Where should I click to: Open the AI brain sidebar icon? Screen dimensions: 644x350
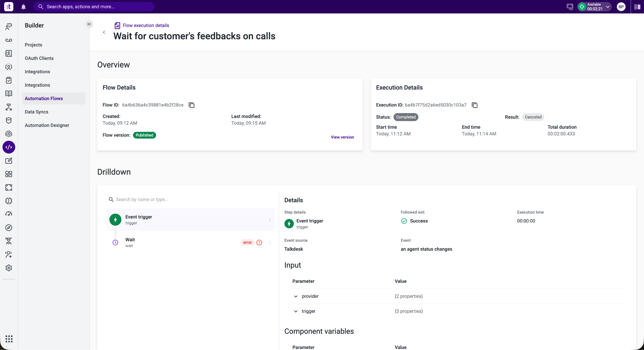click(9, 201)
